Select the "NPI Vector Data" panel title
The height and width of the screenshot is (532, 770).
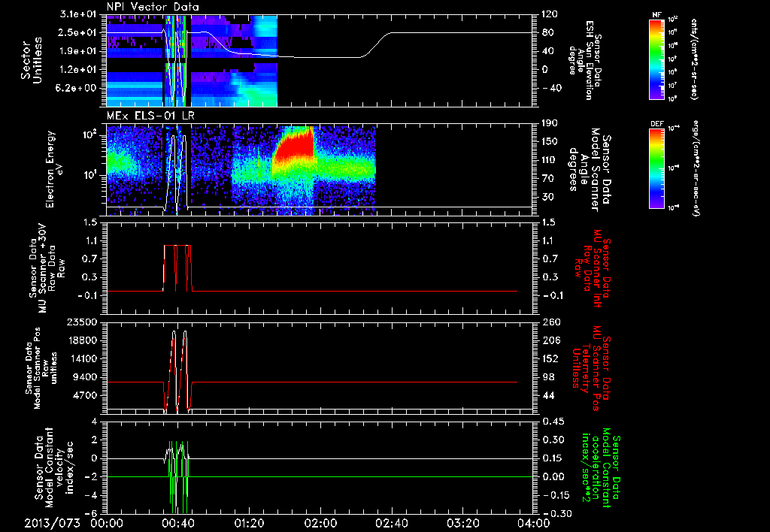[x=153, y=7]
